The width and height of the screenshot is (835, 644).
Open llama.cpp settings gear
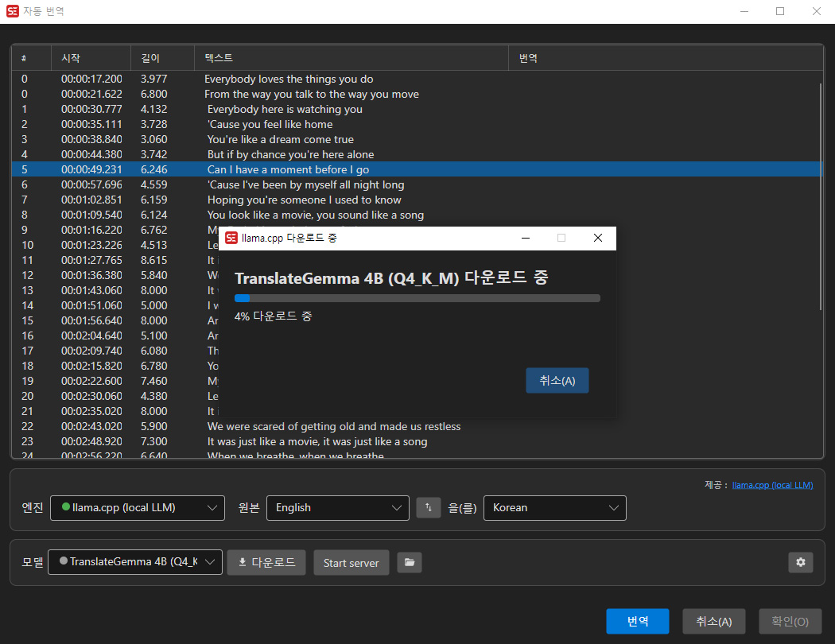coord(800,562)
